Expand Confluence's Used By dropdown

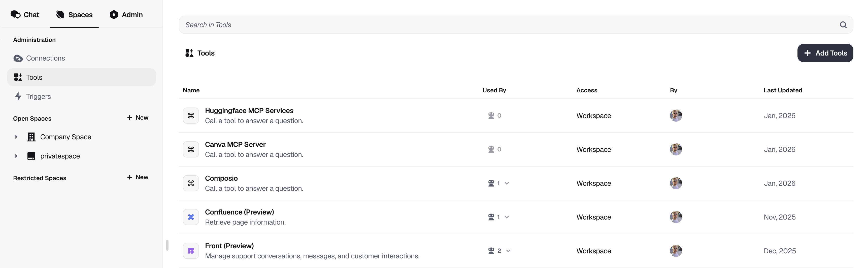tap(507, 217)
